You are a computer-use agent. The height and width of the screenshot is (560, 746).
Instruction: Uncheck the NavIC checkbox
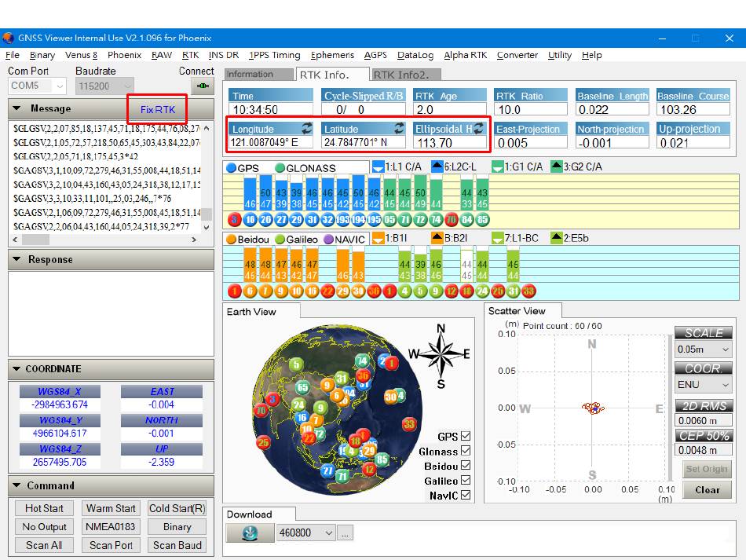point(466,495)
